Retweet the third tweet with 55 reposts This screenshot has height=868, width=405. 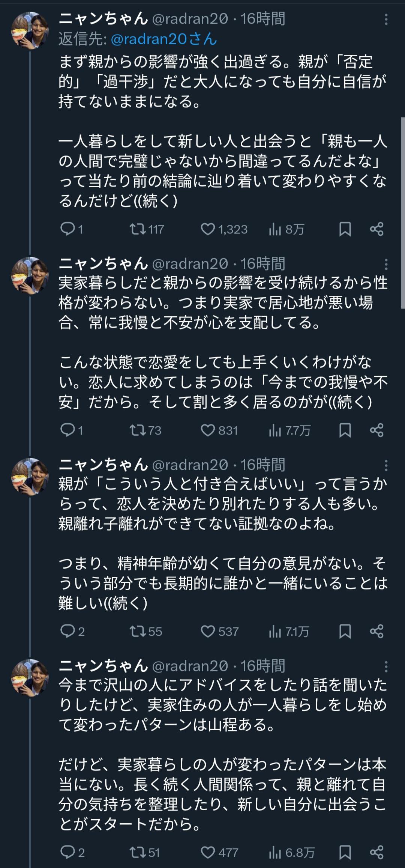(x=137, y=631)
